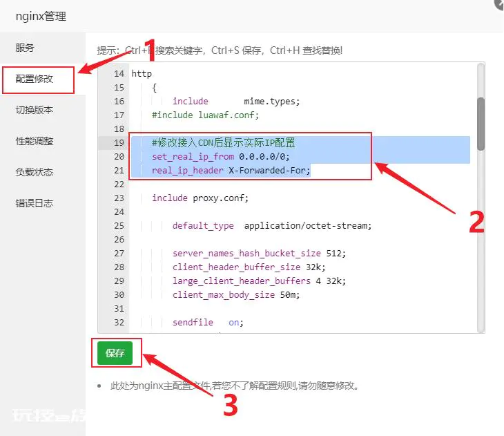Image resolution: width=504 pixels, height=436 pixels.
Task: Click the 'http' text on line 14
Action: tap(142, 74)
